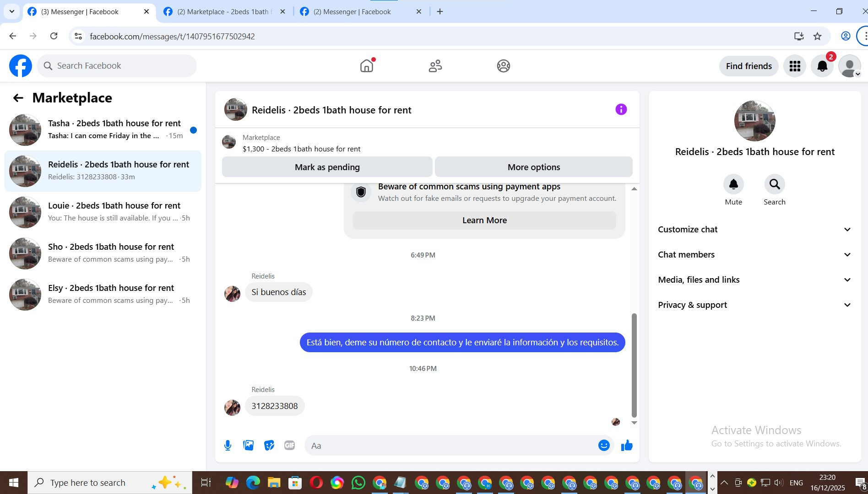Go to the Home feed icon

[367, 66]
